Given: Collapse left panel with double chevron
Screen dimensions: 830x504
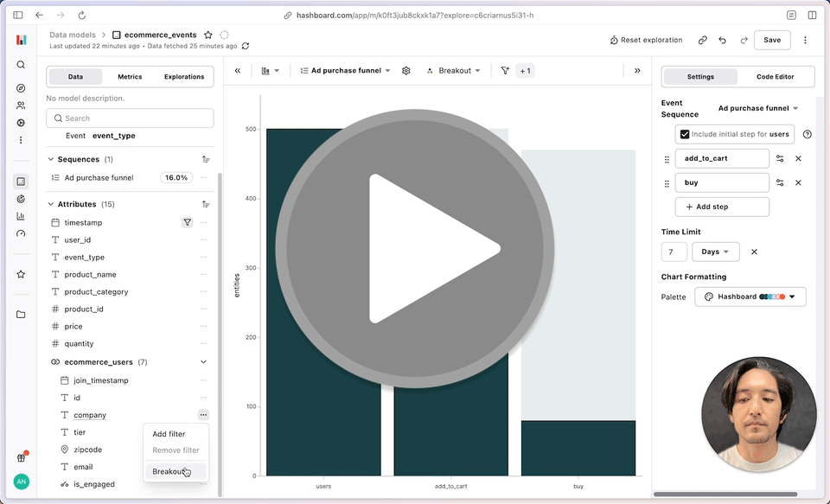Looking at the screenshot, I should coord(238,70).
